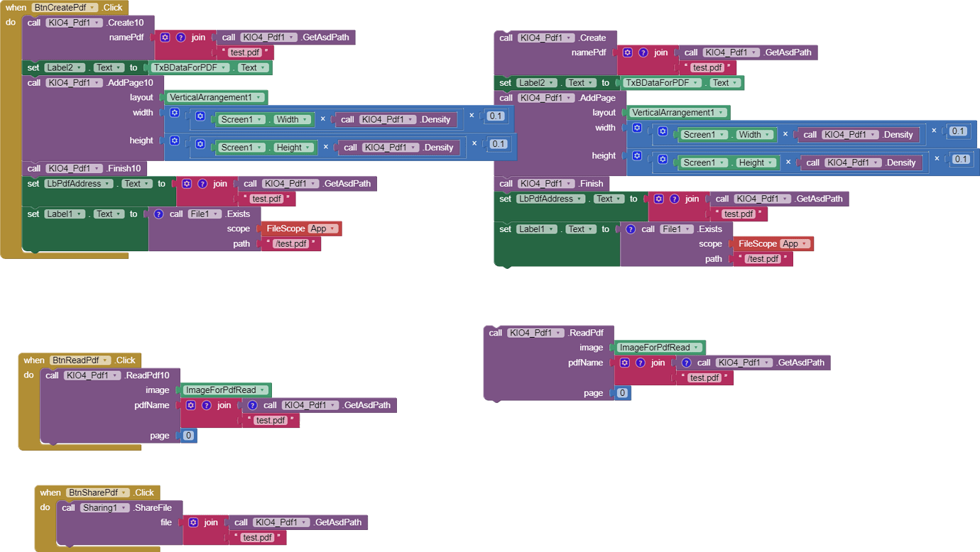Click question mark on LbPdfAddress join in BtnCreatePdf

click(202, 184)
